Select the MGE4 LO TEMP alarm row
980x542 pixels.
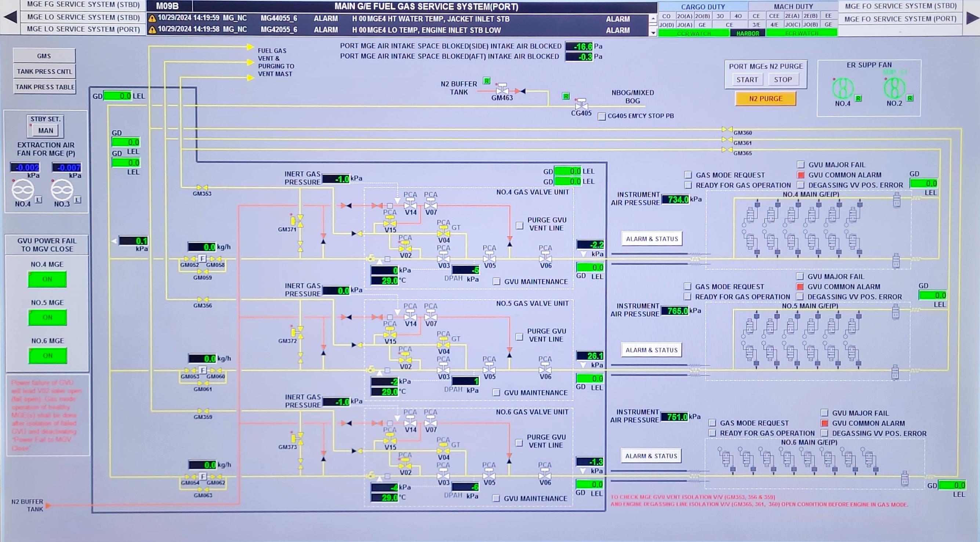398,30
